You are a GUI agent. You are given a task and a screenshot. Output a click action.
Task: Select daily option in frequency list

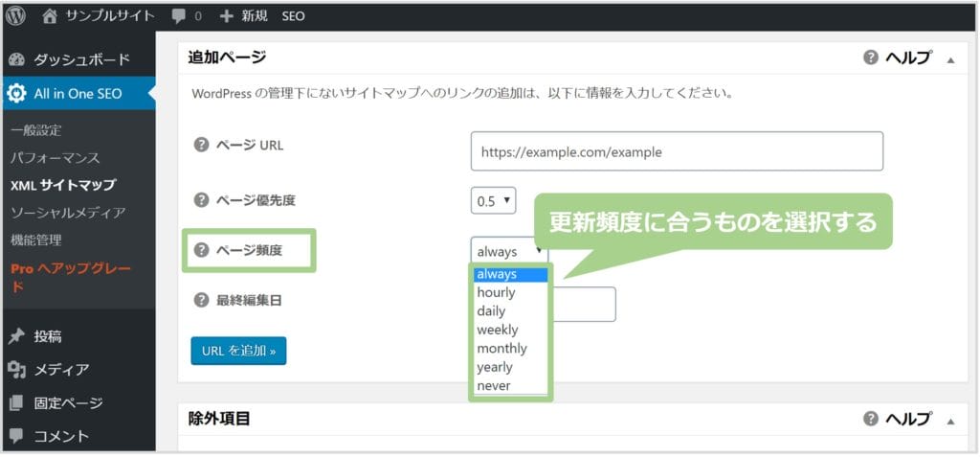(x=510, y=311)
